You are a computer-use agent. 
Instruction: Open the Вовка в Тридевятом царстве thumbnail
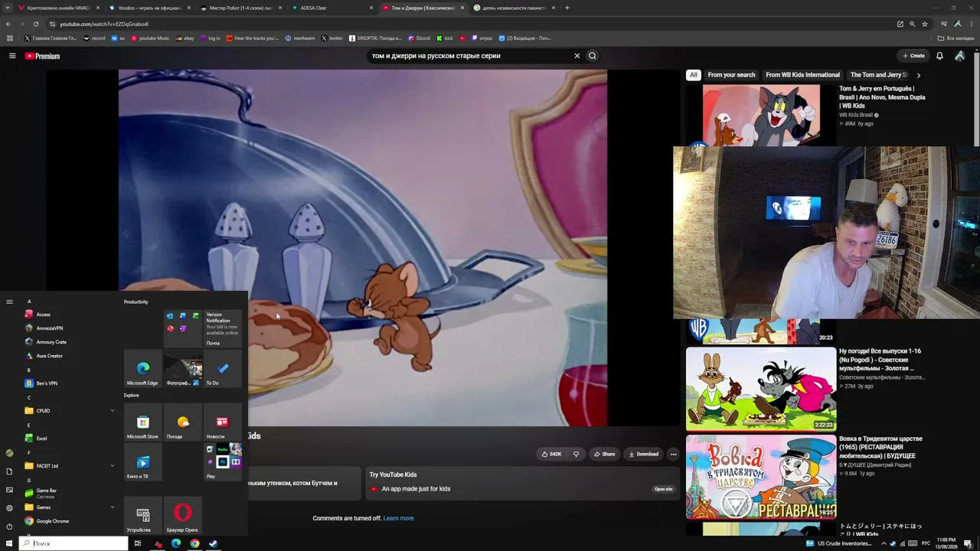pos(761,478)
